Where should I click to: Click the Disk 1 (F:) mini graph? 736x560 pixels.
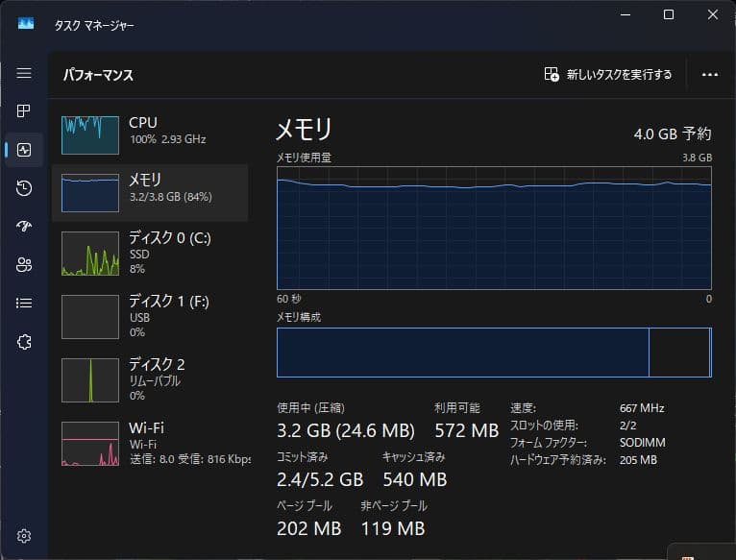[90, 317]
